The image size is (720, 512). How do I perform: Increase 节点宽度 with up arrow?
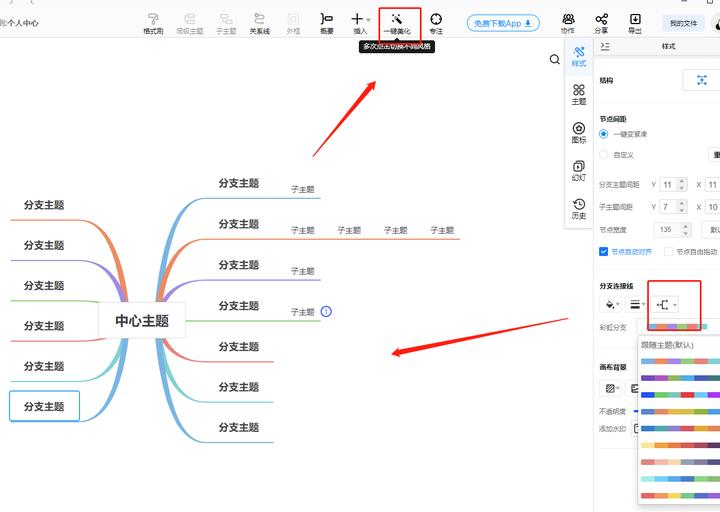686,226
